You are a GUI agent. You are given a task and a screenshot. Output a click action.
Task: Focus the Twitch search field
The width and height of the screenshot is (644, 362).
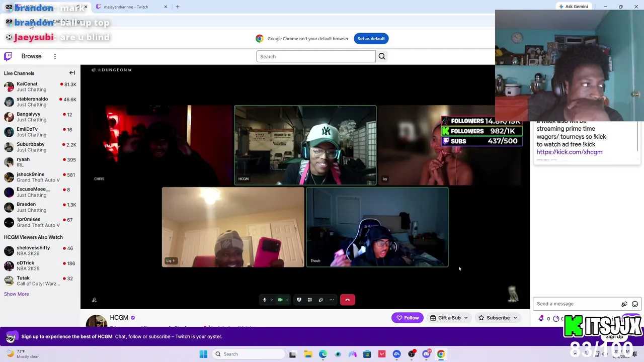315,56
